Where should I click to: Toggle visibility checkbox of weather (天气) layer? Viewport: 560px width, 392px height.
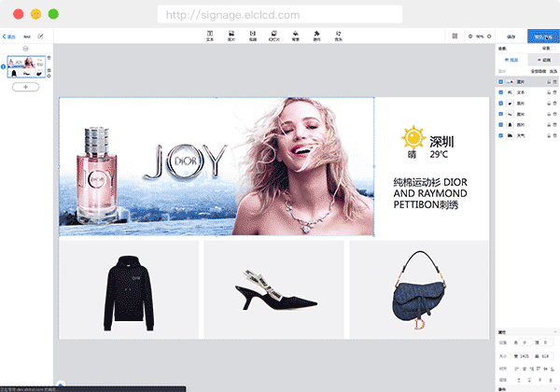(500, 135)
